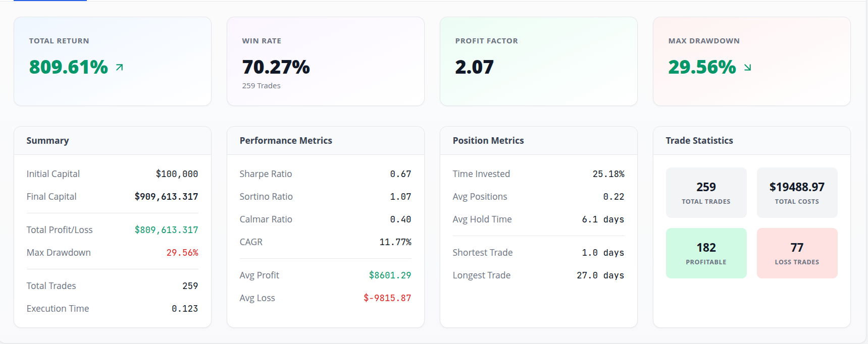The image size is (868, 344).
Task: Click the red 29.56% in the Summary panel
Action: [x=182, y=253]
